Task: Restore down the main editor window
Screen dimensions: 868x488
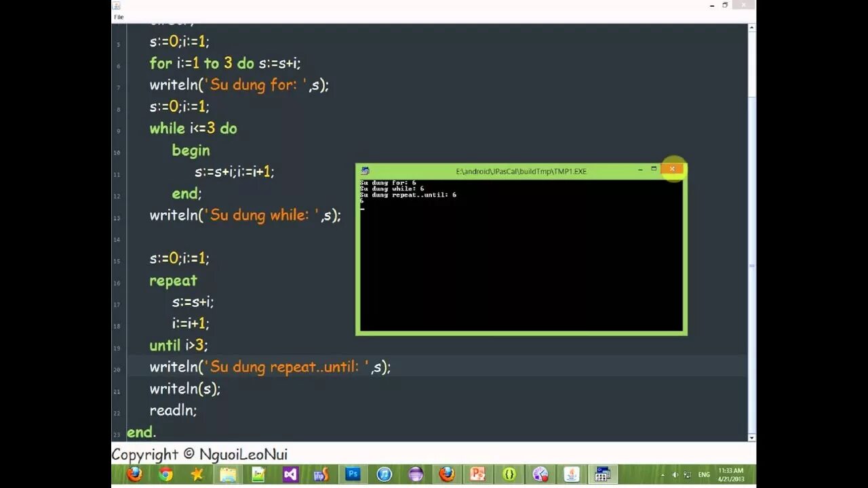Action: click(x=725, y=5)
